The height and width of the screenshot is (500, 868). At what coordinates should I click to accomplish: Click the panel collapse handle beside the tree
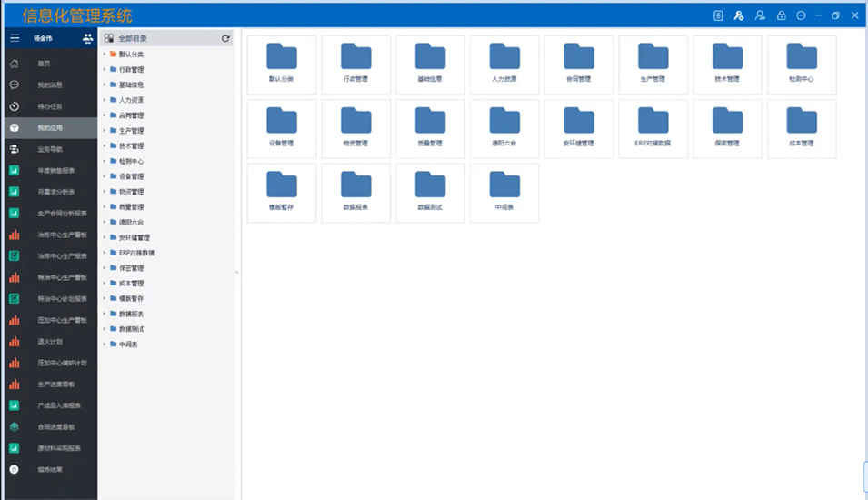point(237,272)
